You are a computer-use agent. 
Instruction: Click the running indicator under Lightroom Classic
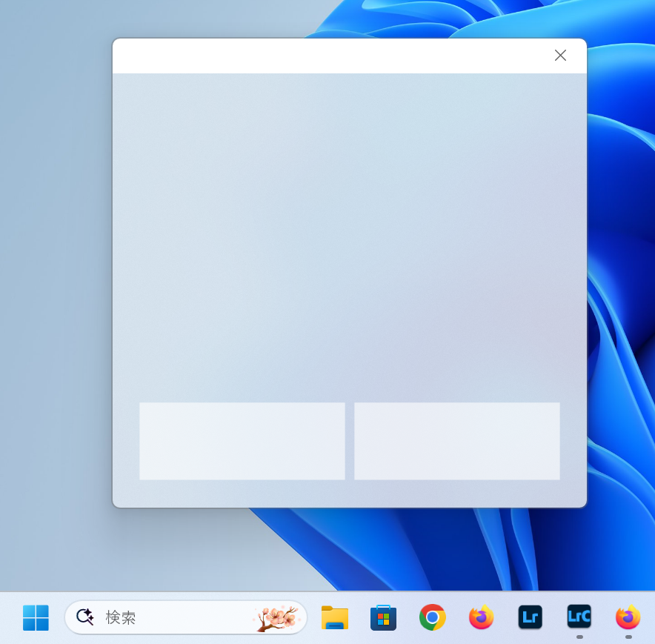579,637
